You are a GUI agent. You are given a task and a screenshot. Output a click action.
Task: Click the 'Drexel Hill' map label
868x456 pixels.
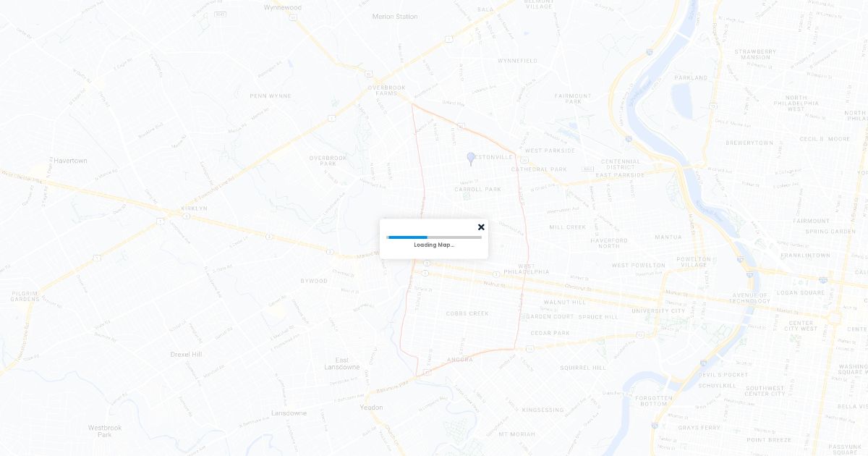[186, 354]
